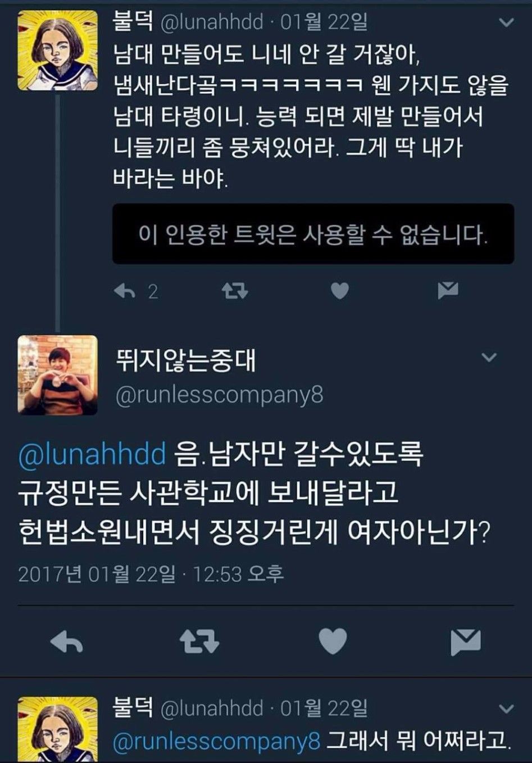The width and height of the screenshot is (532, 763).
Task: Share the 뛰지않는중대 tweet via message icon
Action: pos(466,642)
